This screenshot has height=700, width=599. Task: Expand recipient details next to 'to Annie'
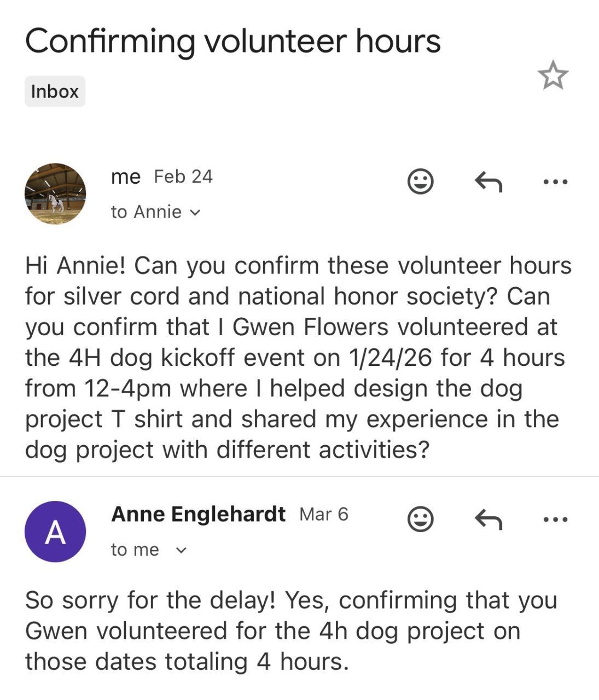pos(195,212)
